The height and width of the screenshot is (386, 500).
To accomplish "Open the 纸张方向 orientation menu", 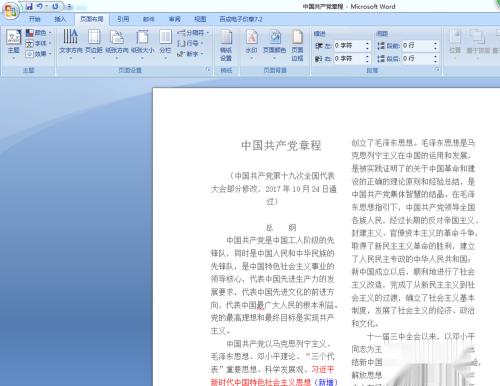I will (117, 45).
